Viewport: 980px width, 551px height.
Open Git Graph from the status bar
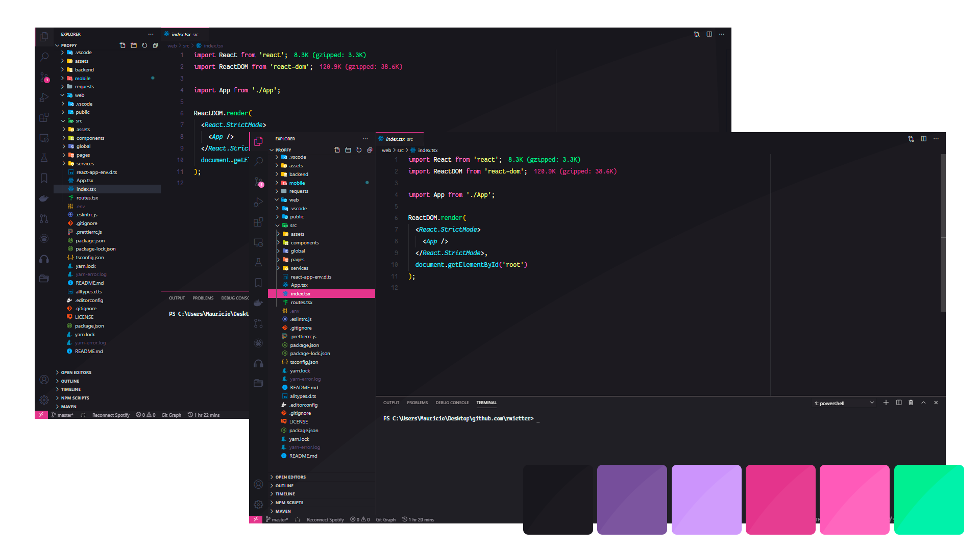(385, 519)
